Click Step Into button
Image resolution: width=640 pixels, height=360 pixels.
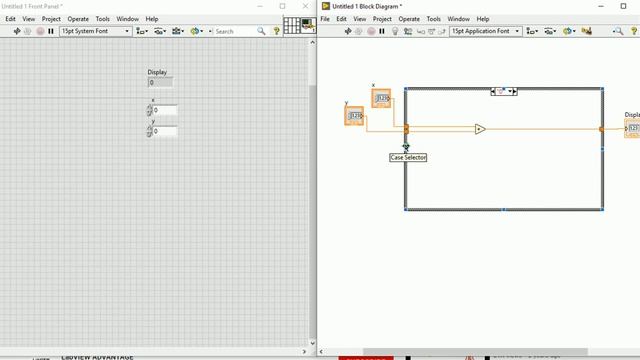point(421,31)
